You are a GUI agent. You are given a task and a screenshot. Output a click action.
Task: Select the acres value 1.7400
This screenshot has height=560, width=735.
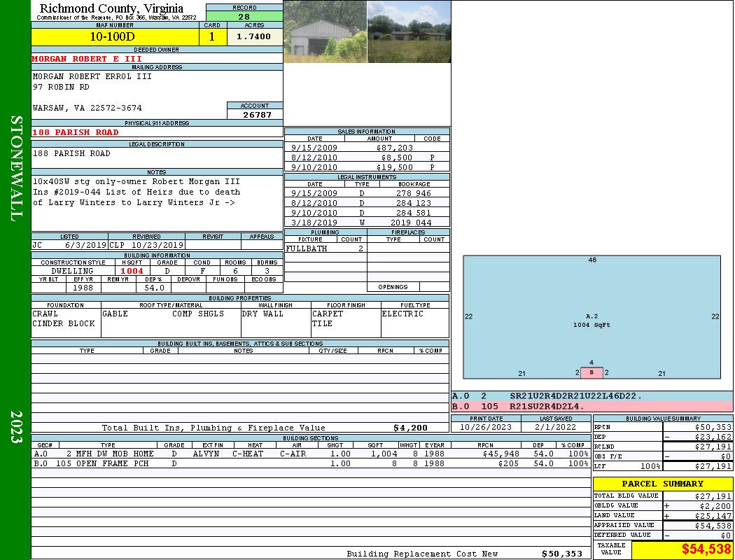(254, 37)
